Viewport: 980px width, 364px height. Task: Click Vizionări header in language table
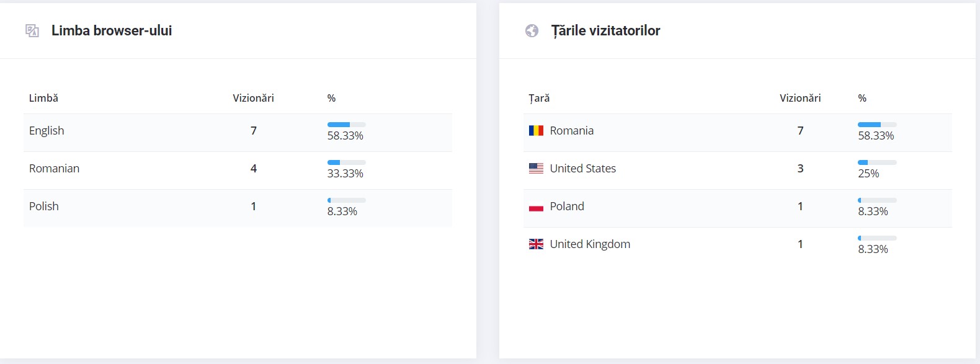[x=253, y=98]
